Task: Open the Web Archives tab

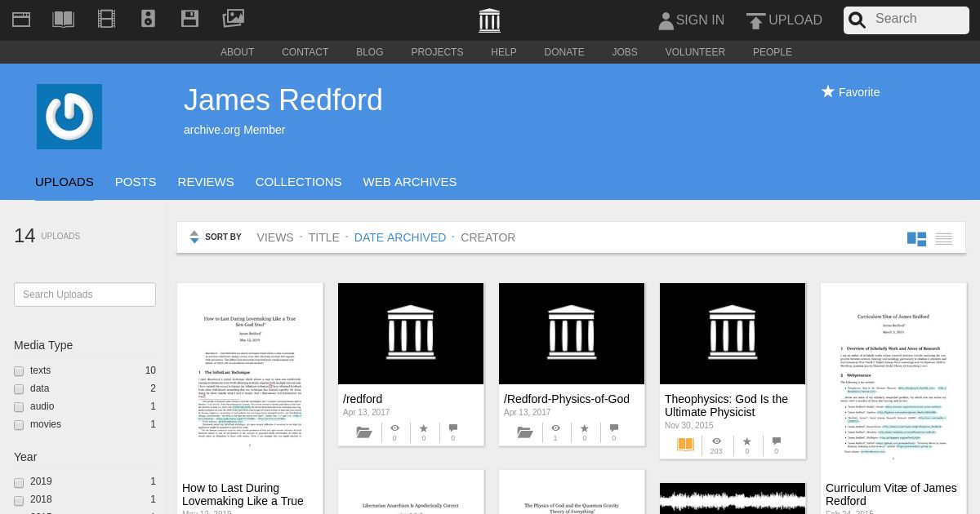Action: tap(410, 182)
